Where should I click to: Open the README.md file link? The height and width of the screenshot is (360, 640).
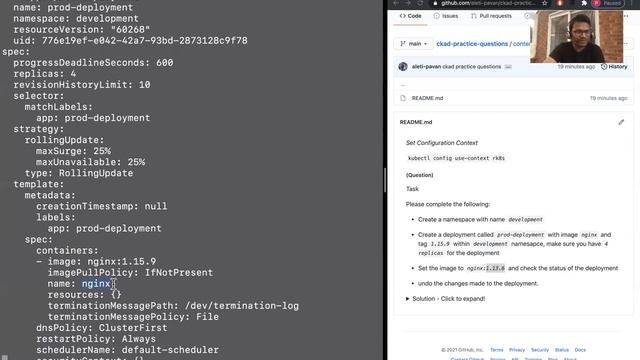pyautogui.click(x=427, y=98)
